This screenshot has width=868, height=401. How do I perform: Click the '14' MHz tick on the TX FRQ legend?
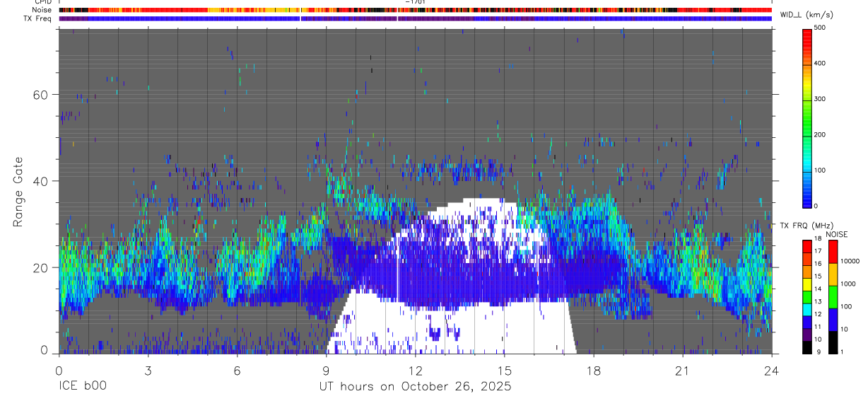coord(819,289)
